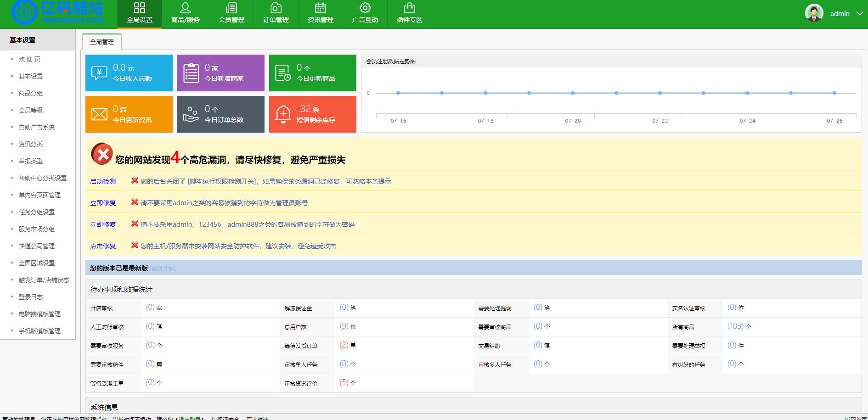Viewport: 868px width, 420px height.
Task: Click 点击修复 for security software warning
Action: (103, 246)
